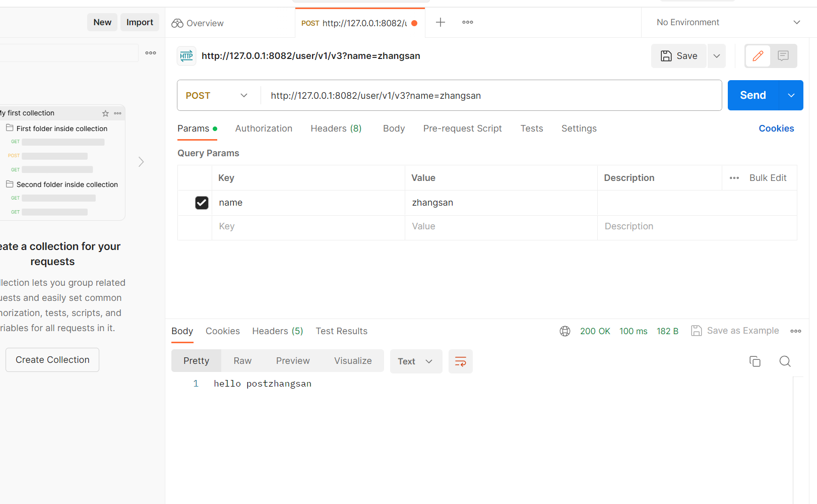Click the Cookies link
817x504 pixels.
tap(776, 129)
